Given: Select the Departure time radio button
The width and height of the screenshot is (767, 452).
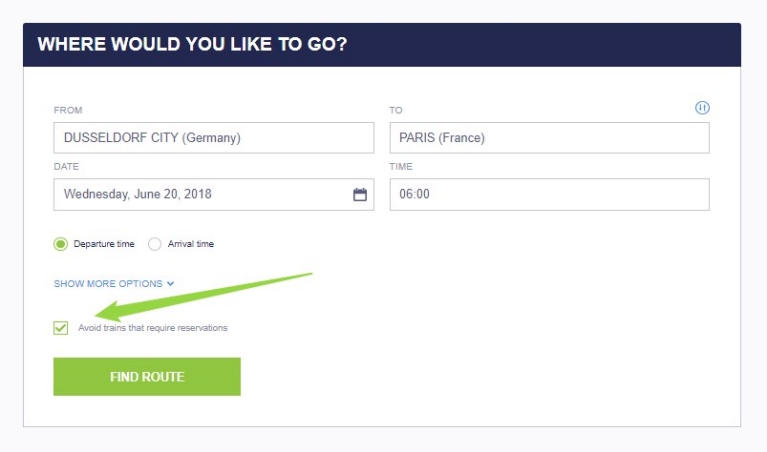Looking at the screenshot, I should (61, 244).
